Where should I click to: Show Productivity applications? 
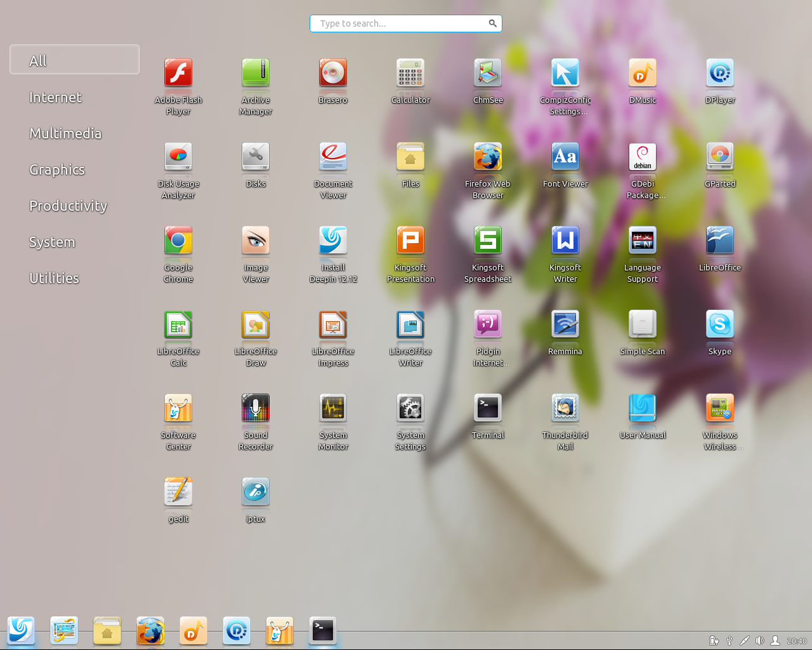(68, 206)
